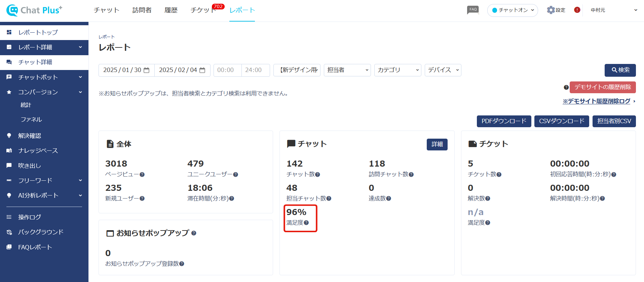Screen dimensions: 644x282
Task: Click help icon next to ユニークユーザー
Action: (235, 175)
